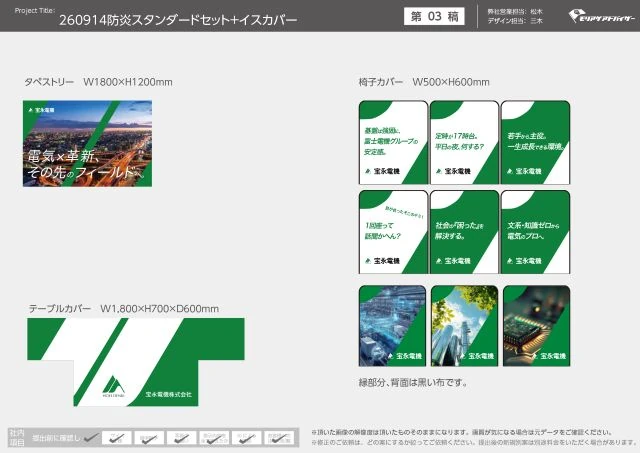This screenshot has height=453, width=640.
Task: Select the footer note starting ※修正のご依頼は
Action: pyautogui.click(x=474, y=442)
